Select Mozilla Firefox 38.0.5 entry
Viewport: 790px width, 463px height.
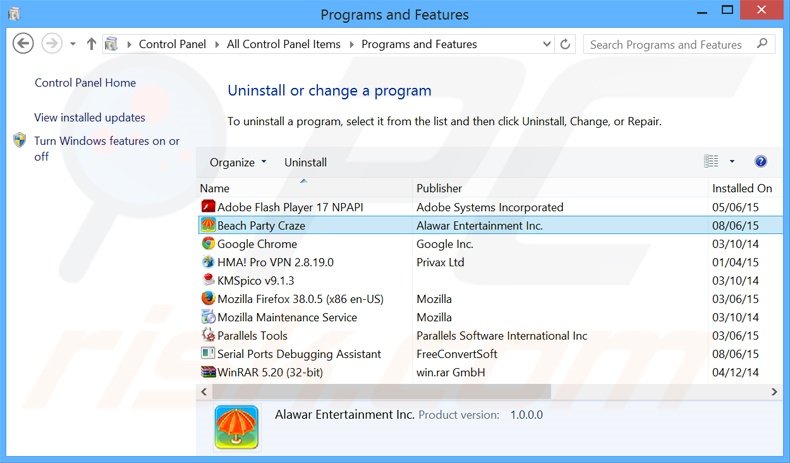[300, 299]
